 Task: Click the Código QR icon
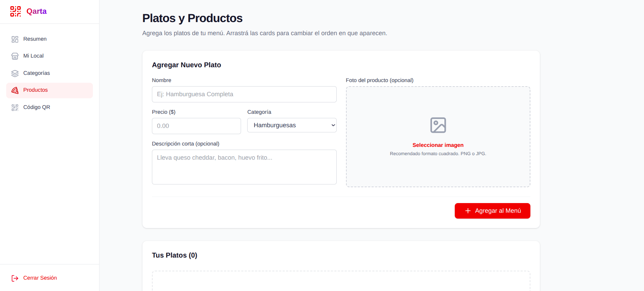point(15,108)
